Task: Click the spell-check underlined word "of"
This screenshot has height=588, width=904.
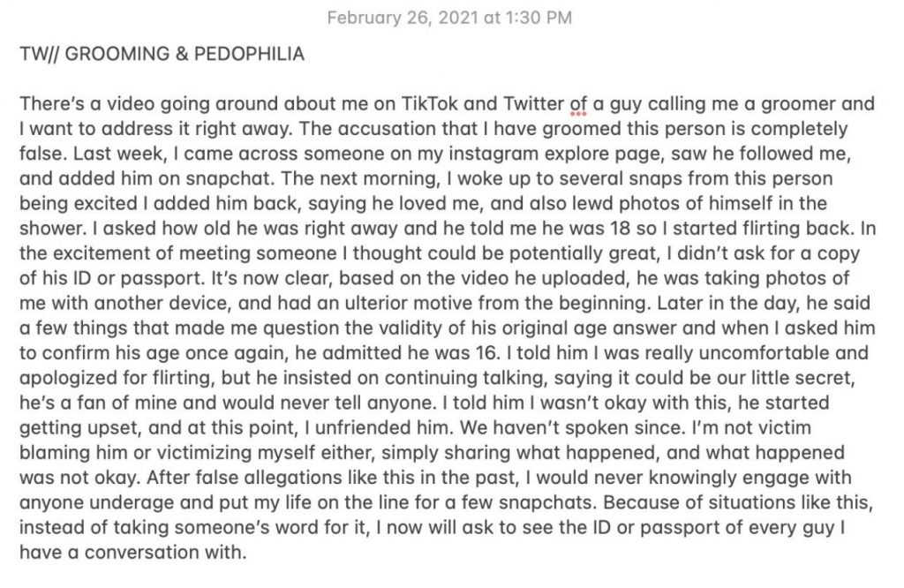Action: [x=578, y=104]
